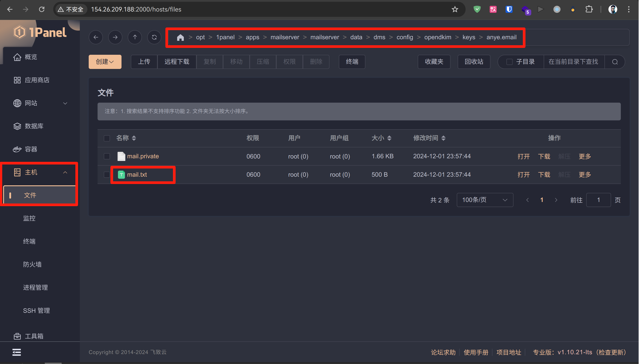Navigate back with the file browser back arrow
This screenshot has width=639, height=364.
tap(96, 37)
